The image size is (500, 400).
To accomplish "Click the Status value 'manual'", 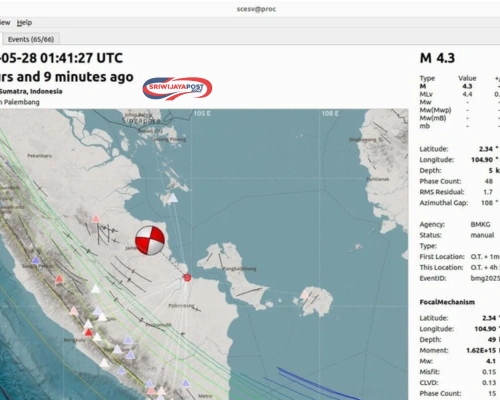I will click(482, 235).
